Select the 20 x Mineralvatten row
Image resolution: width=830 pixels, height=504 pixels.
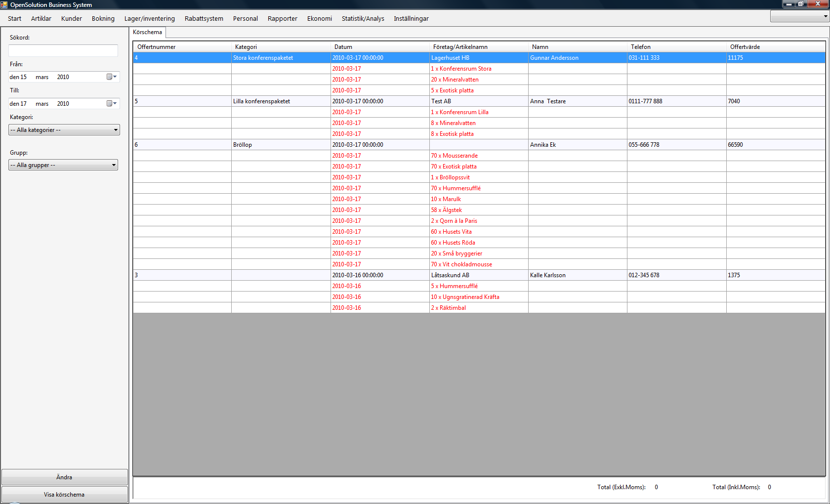[479, 80]
